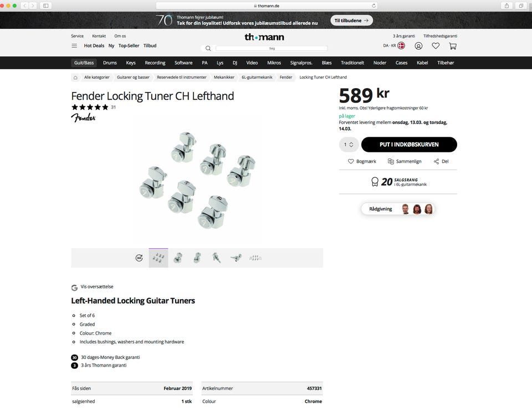Open the hamburger menu icon
532x416 pixels.
(74, 46)
